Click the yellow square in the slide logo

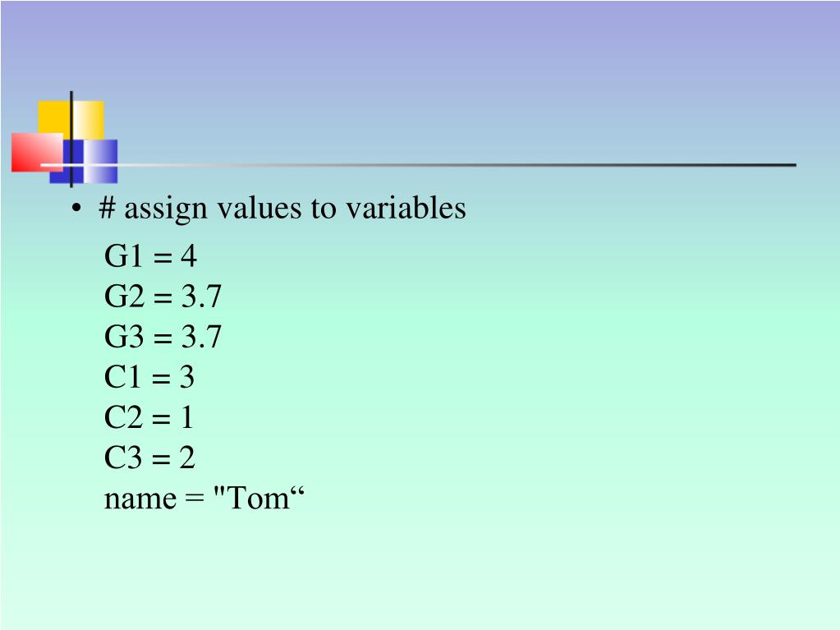click(71, 121)
